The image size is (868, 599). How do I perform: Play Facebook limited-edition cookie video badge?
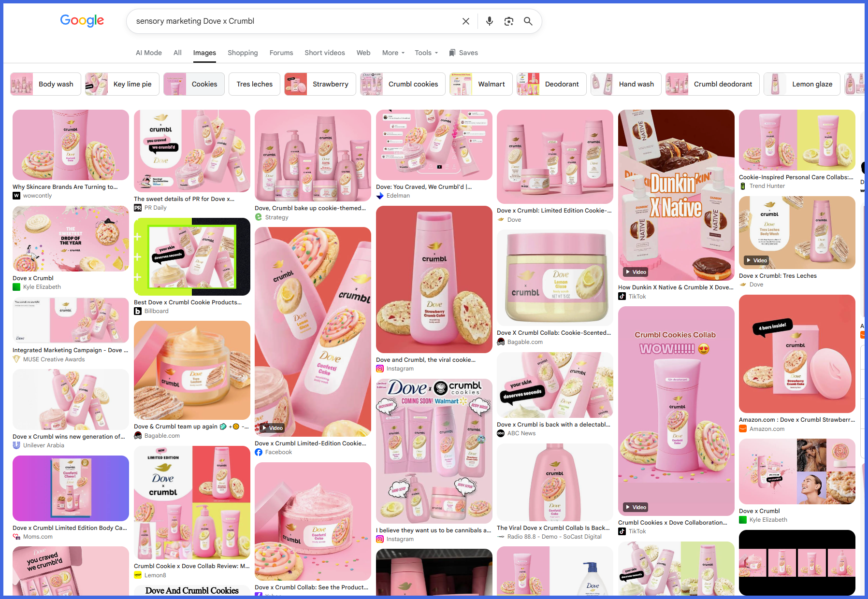pos(272,428)
